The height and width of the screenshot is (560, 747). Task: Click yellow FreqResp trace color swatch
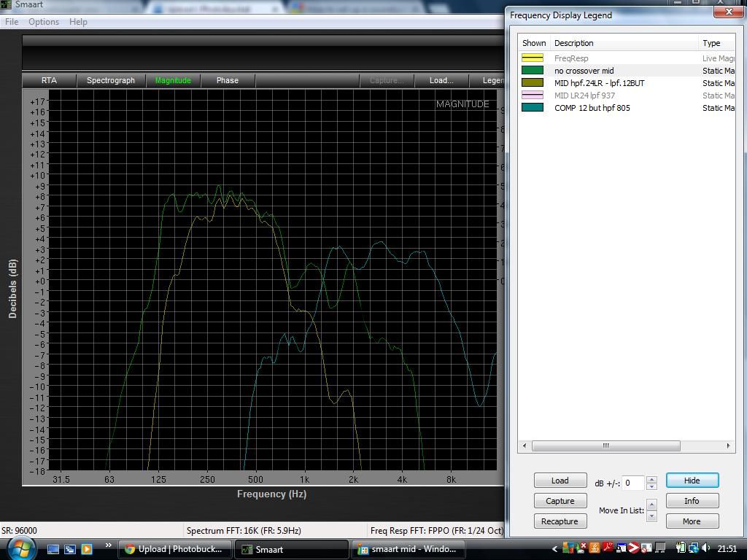pyautogui.click(x=533, y=58)
